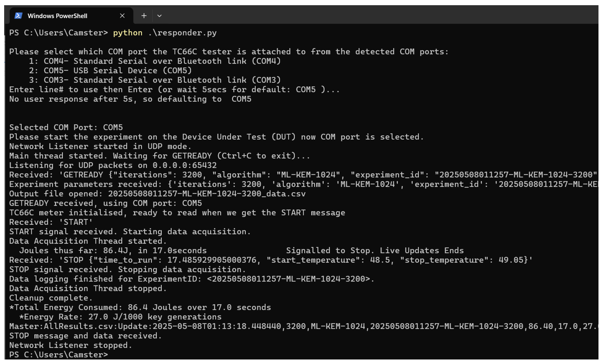
Task: Click the final PS C:\Users\Camster prompt
Action: pos(59,354)
